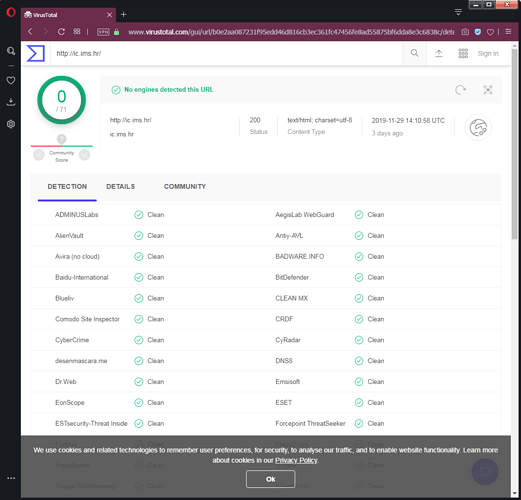Image resolution: width=521 pixels, height=500 pixels.
Task: Click the Privacy Policy link
Action: tap(296, 460)
